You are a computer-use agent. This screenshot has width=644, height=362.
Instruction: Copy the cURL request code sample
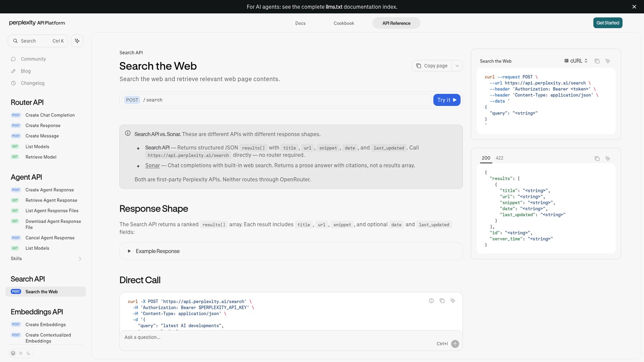tap(597, 61)
